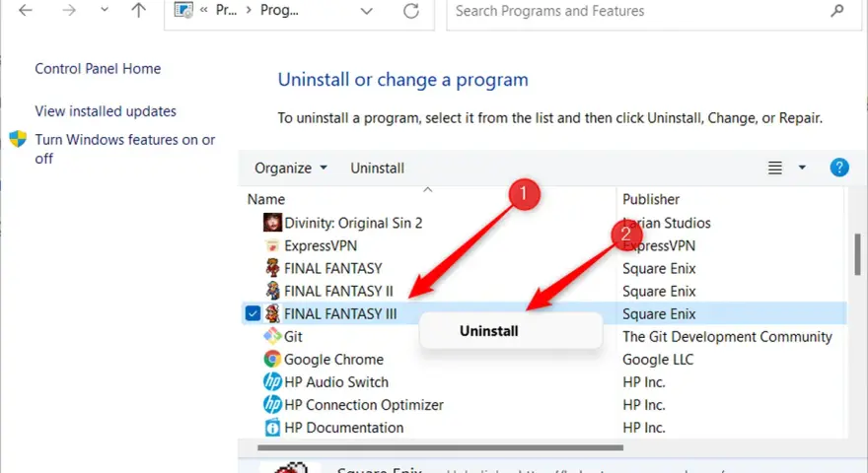Open Help via the question mark
868x473 pixels.
839,168
